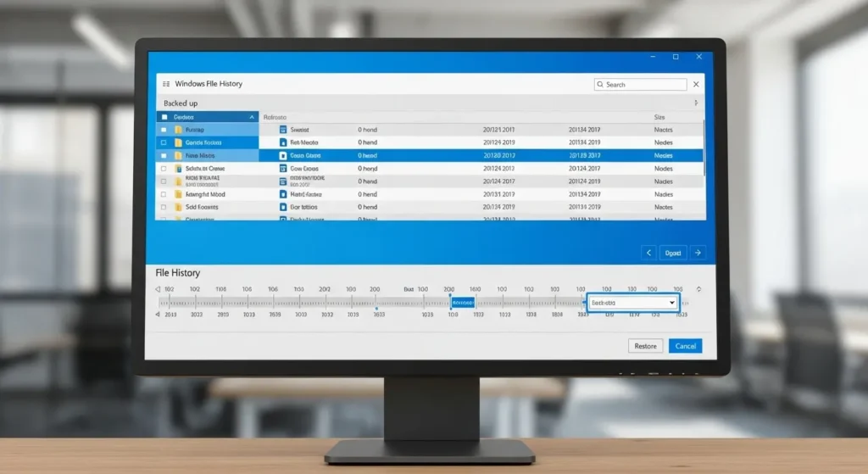Click the blue highlighted marker on the timeline
This screenshot has width=868, height=474.
(x=463, y=303)
